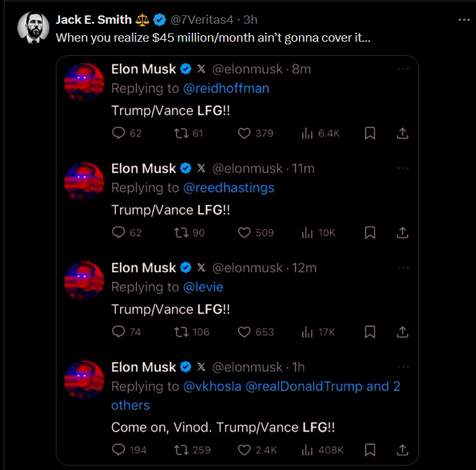The height and width of the screenshot is (470, 476).
Task: Open the more options menu on Jack E. Smith's post
Action: (464, 20)
